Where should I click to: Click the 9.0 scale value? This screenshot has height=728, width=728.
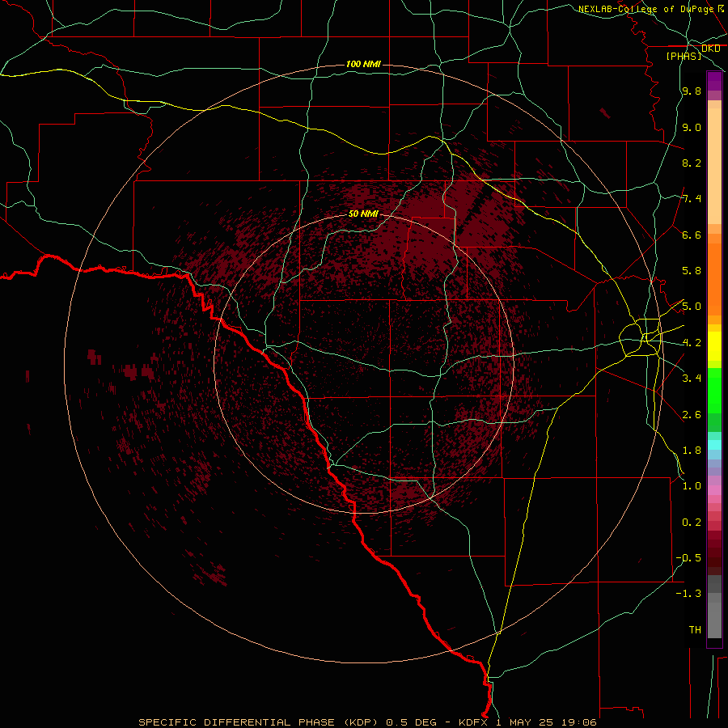click(x=692, y=127)
